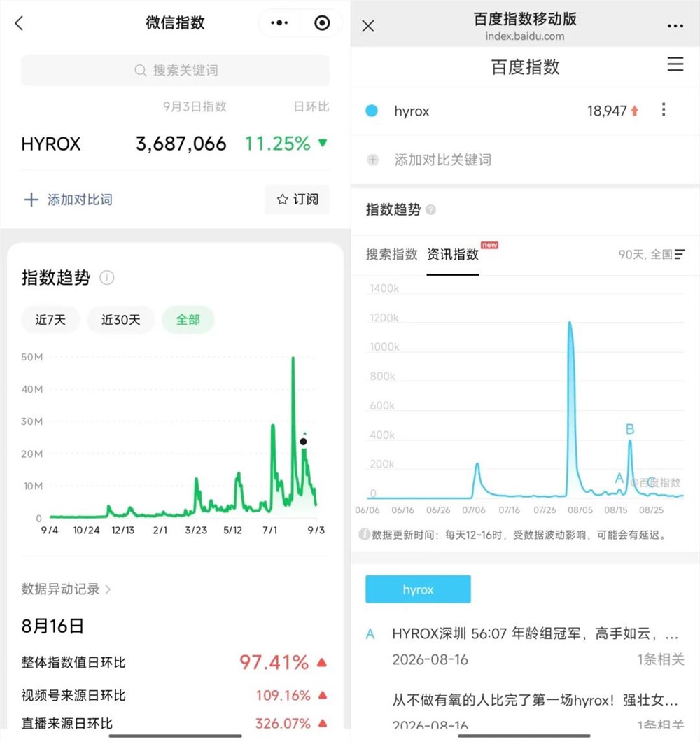Open vertical dots menu for hyrox keyword

[664, 109]
